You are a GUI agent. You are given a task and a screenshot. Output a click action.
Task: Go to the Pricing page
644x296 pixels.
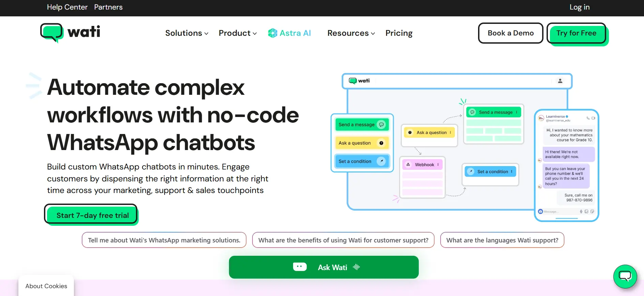click(x=399, y=33)
